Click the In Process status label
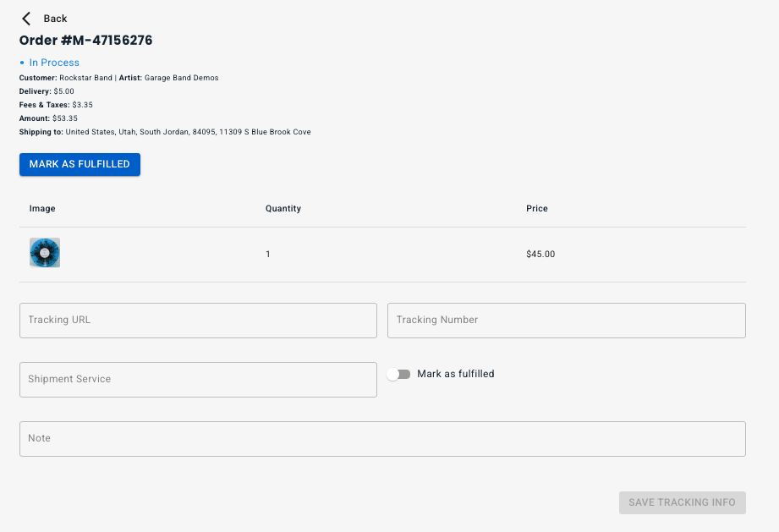The height and width of the screenshot is (532, 779). 54,63
